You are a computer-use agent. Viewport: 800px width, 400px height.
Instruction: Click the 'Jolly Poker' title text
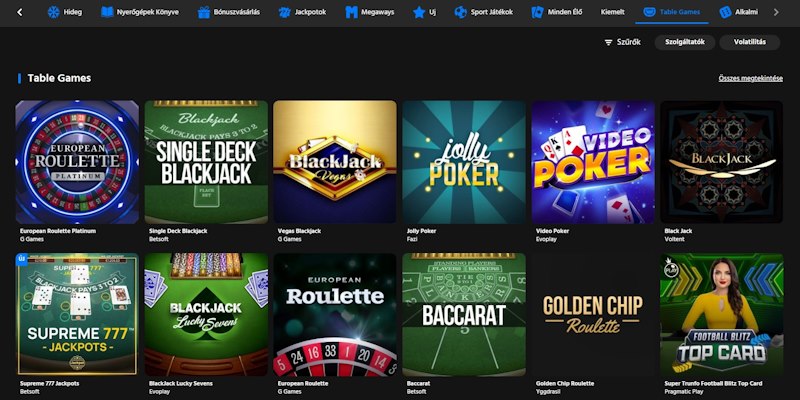click(x=421, y=231)
